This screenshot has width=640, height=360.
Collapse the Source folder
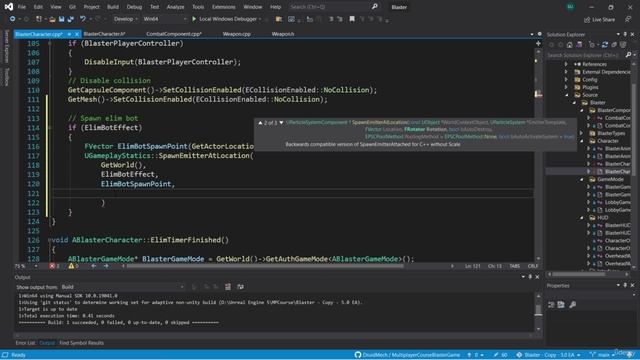click(x=566, y=95)
